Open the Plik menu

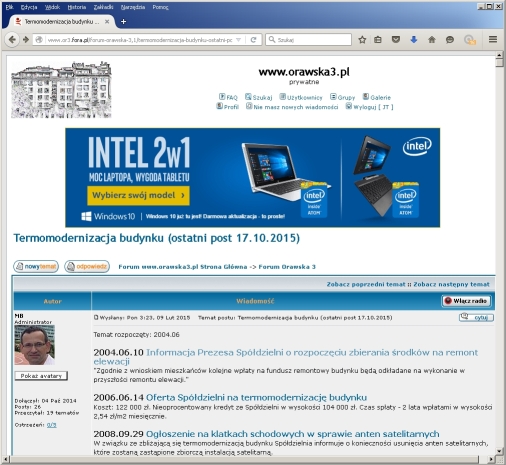coord(10,7)
